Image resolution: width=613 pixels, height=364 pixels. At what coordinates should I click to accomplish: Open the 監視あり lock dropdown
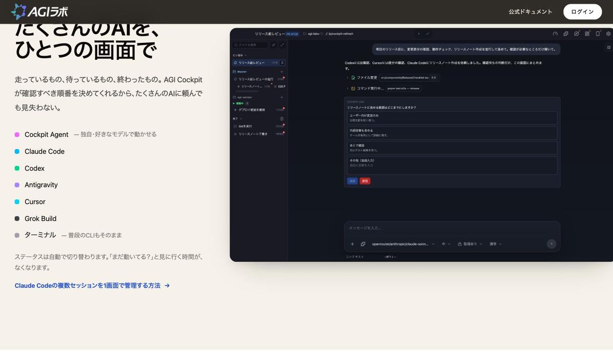pos(470,244)
